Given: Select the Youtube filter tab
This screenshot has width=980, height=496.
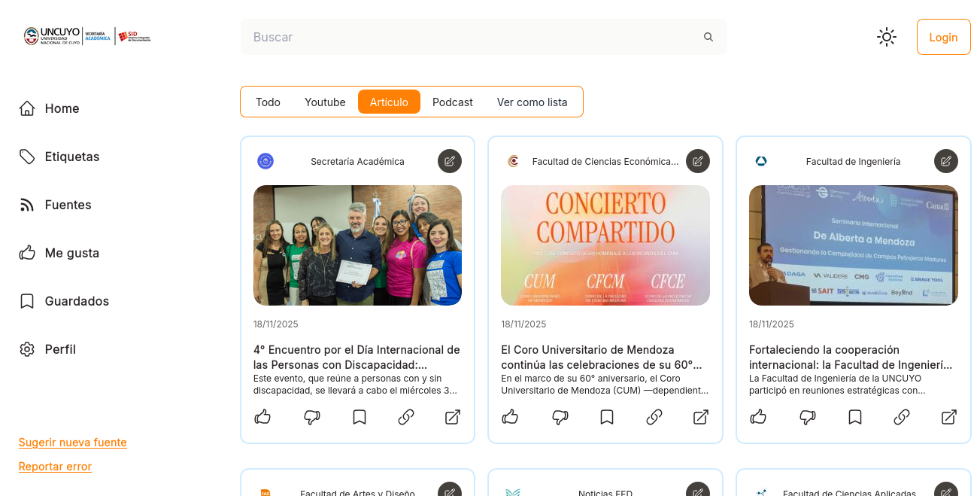Looking at the screenshot, I should [325, 102].
